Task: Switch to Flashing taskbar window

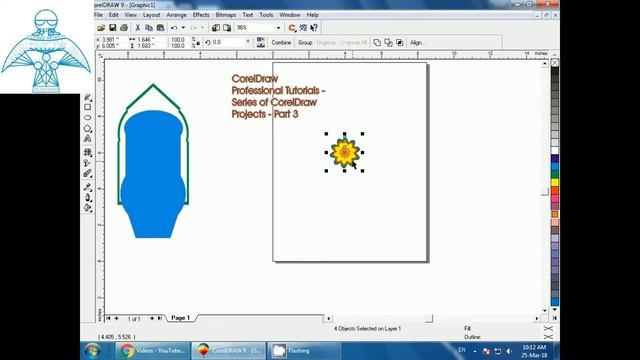Action: point(304,351)
